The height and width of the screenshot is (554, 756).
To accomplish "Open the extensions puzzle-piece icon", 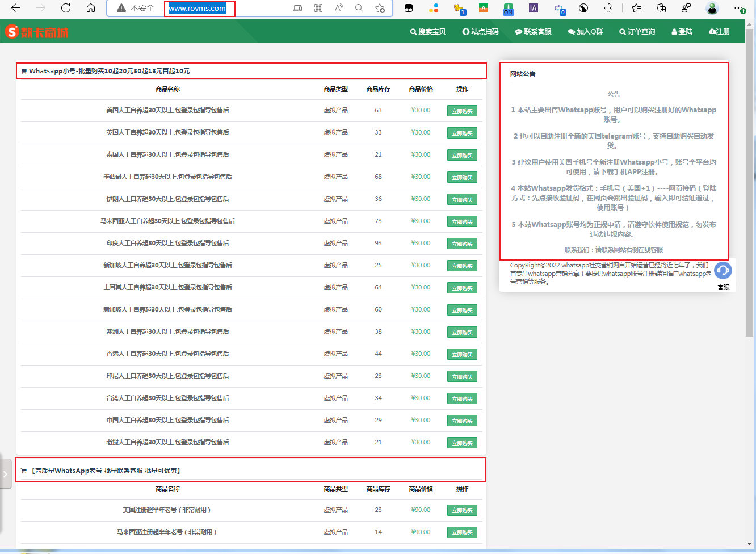I will 609,8.
